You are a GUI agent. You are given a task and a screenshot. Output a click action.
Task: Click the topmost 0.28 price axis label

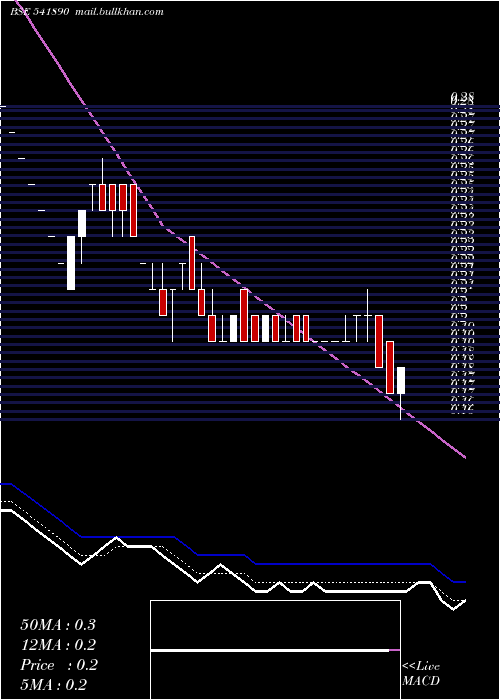click(462, 96)
